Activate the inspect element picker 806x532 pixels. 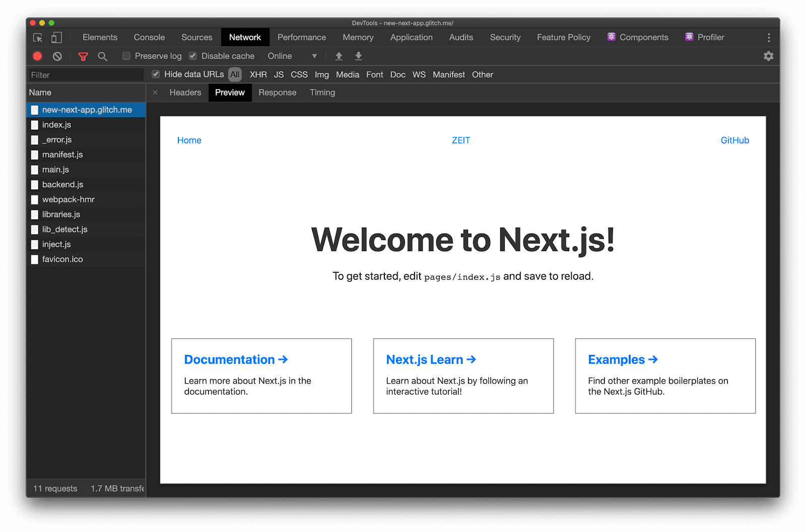coord(37,37)
